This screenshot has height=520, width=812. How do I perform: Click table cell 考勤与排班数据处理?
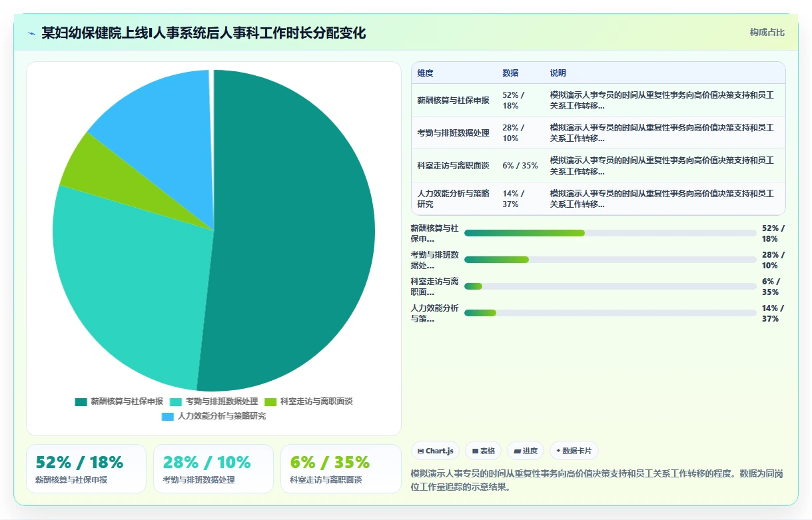coord(453,133)
